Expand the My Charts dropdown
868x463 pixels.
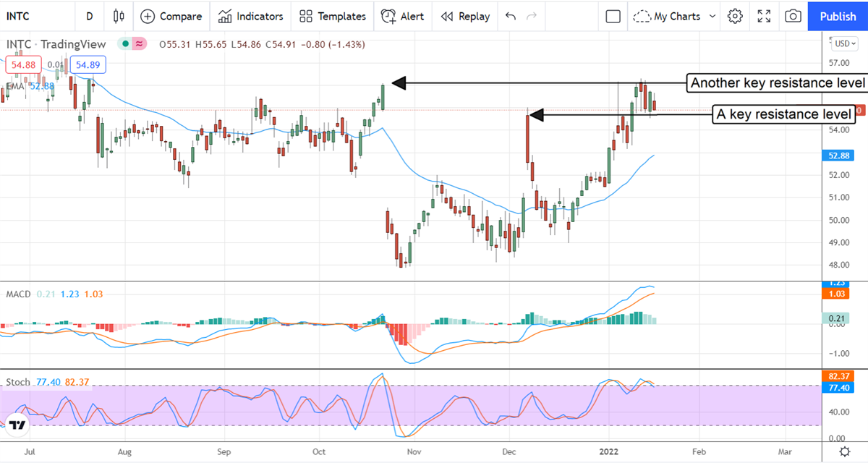tap(675, 16)
